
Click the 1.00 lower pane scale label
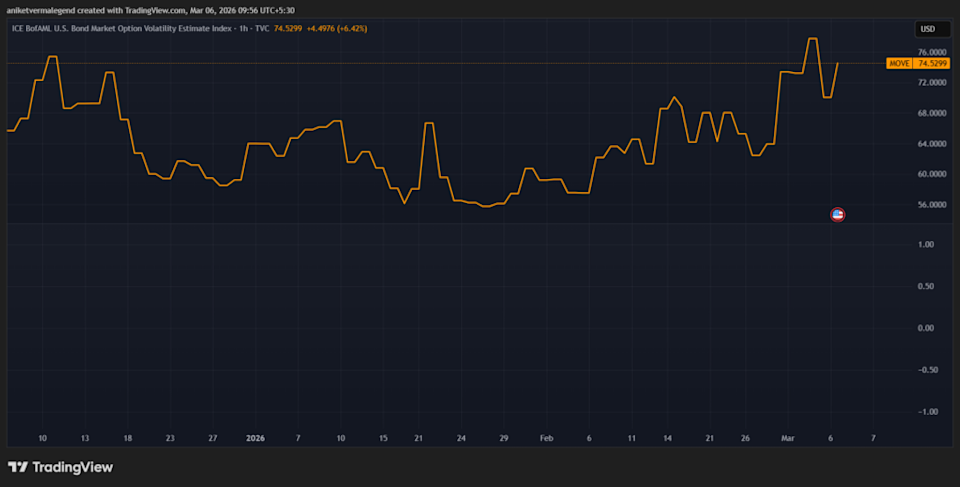pos(927,244)
